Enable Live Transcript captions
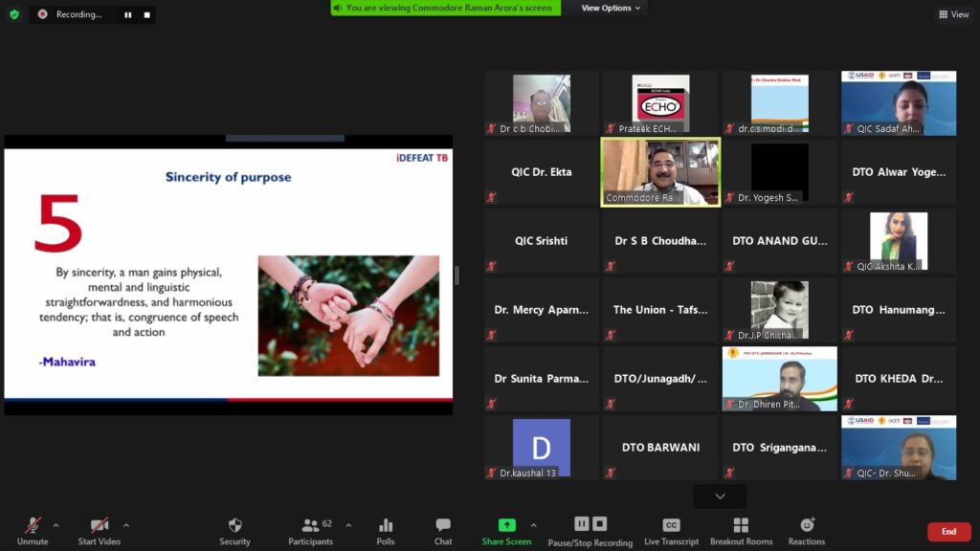980x551 pixels. coord(671,531)
